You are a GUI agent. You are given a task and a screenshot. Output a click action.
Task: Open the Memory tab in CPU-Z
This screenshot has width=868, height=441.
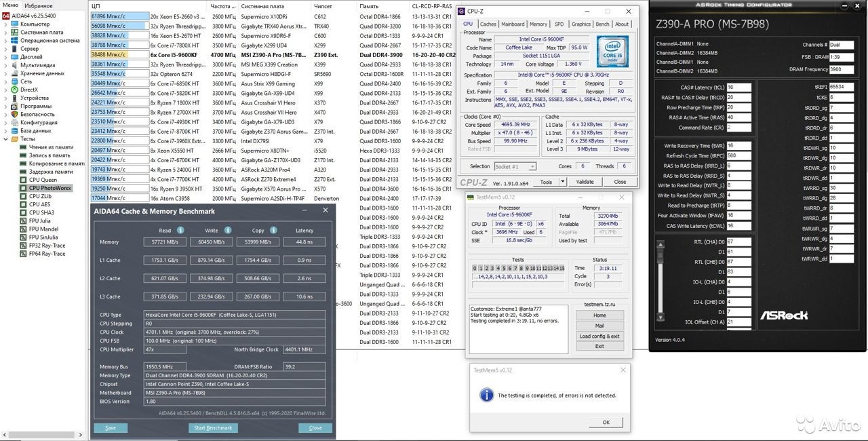point(538,24)
